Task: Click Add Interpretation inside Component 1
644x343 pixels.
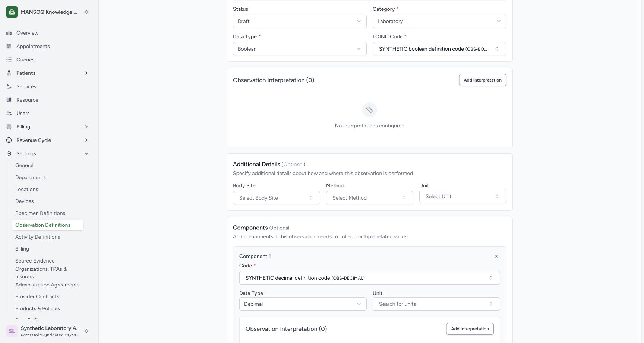Action: (x=470, y=329)
